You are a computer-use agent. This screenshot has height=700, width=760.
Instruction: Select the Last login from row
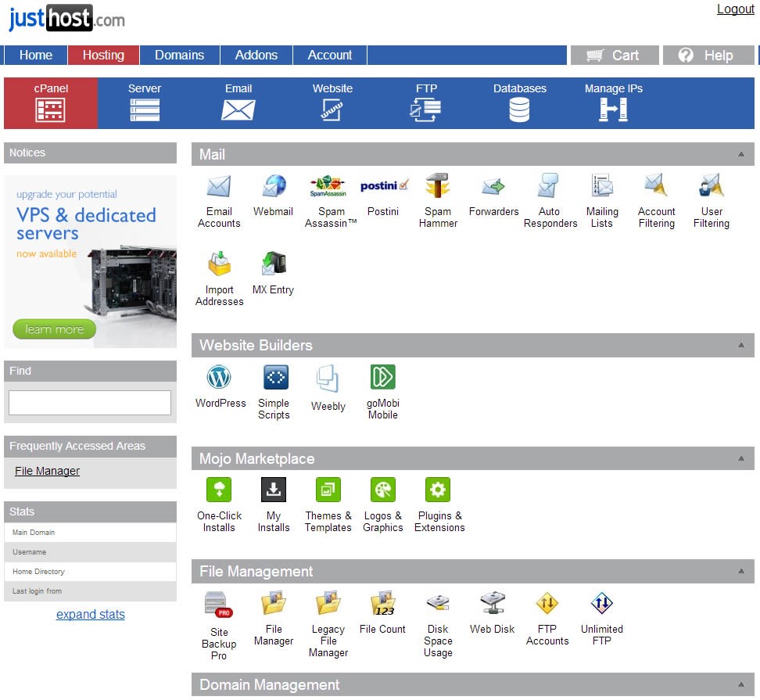pyautogui.click(x=90, y=591)
